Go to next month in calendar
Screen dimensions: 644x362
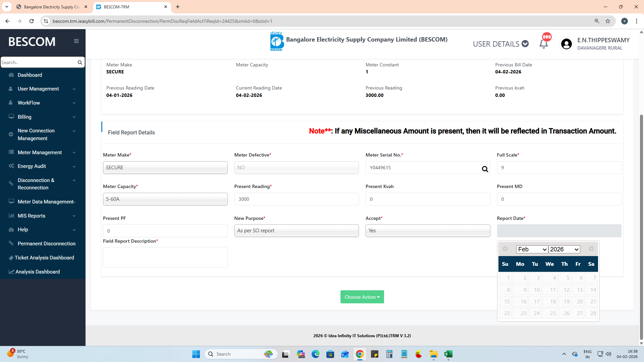(x=591, y=249)
